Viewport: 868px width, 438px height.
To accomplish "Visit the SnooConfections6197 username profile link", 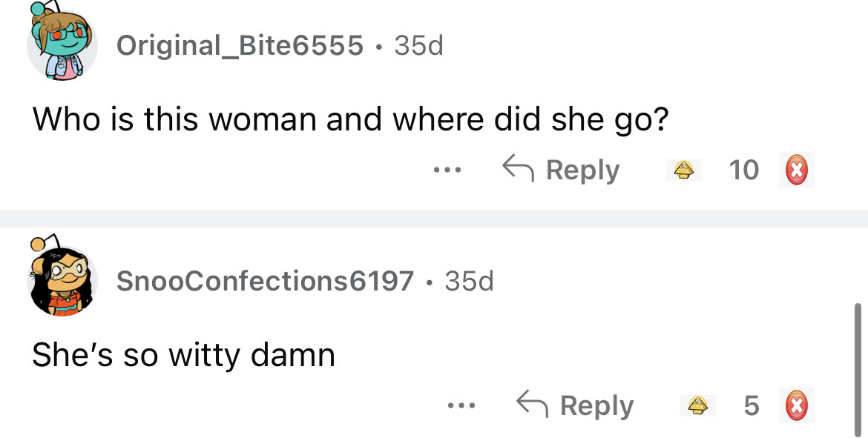I will pos(265,281).
